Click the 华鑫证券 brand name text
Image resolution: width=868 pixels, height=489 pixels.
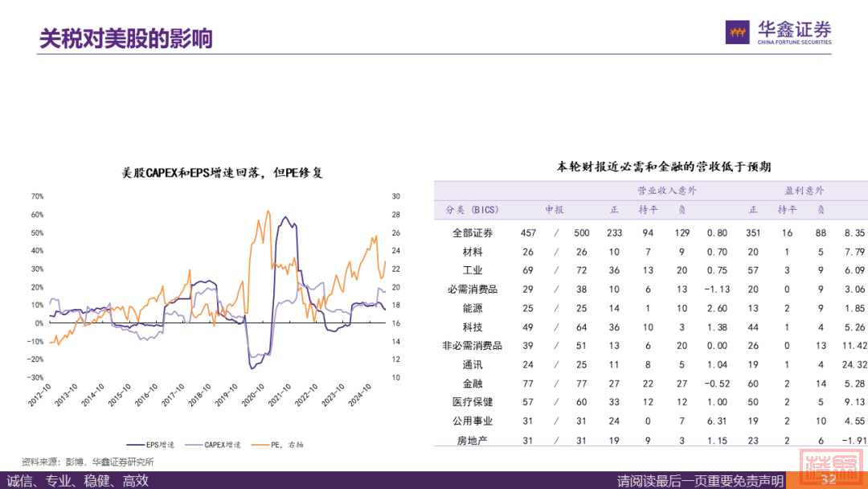[x=795, y=28]
